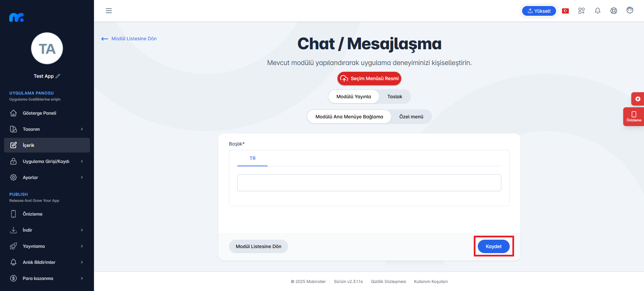644x291 pixels.
Task: Select the Taslak toggle option
Action: pos(395,97)
